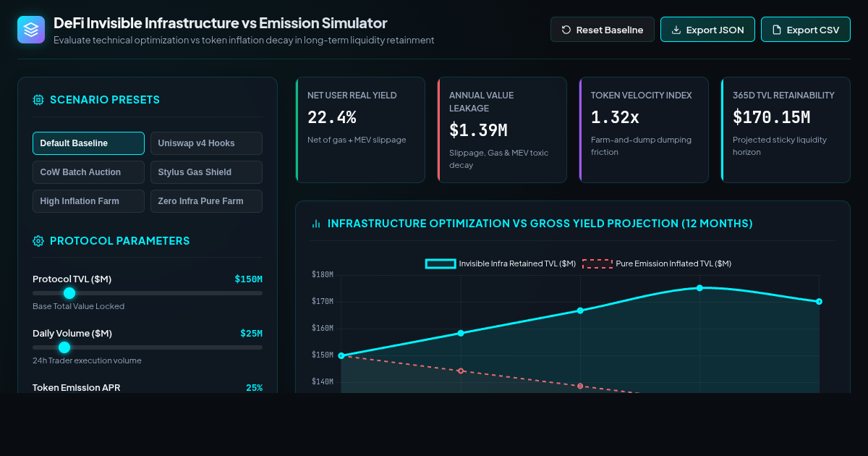Load the High Inflation Farm preset
Image resolution: width=868 pixels, height=456 pixels.
pos(88,201)
